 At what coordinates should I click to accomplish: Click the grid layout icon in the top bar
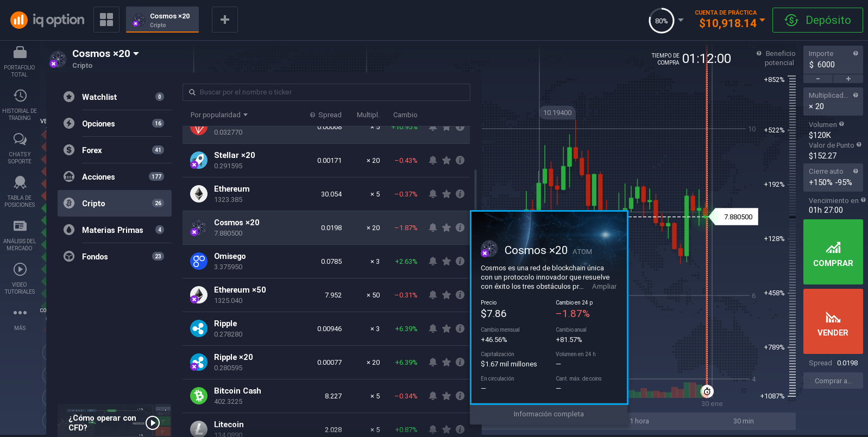[x=106, y=20]
